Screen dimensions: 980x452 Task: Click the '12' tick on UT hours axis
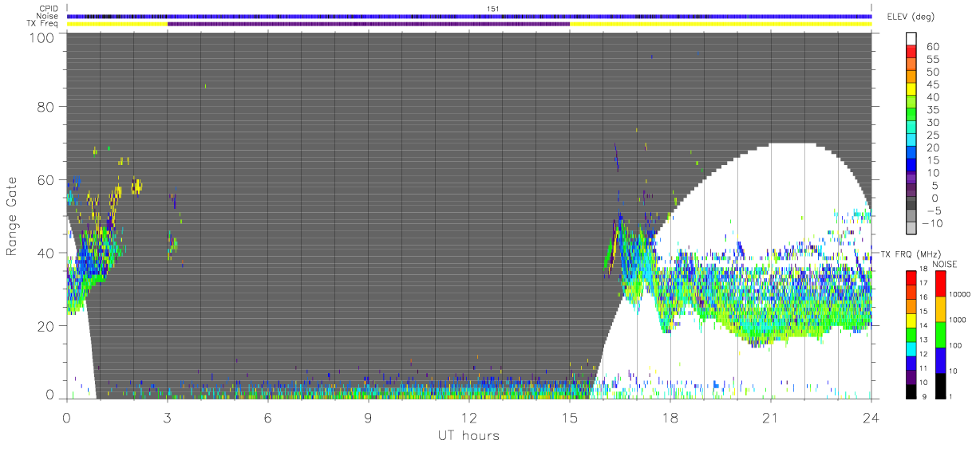(469, 417)
